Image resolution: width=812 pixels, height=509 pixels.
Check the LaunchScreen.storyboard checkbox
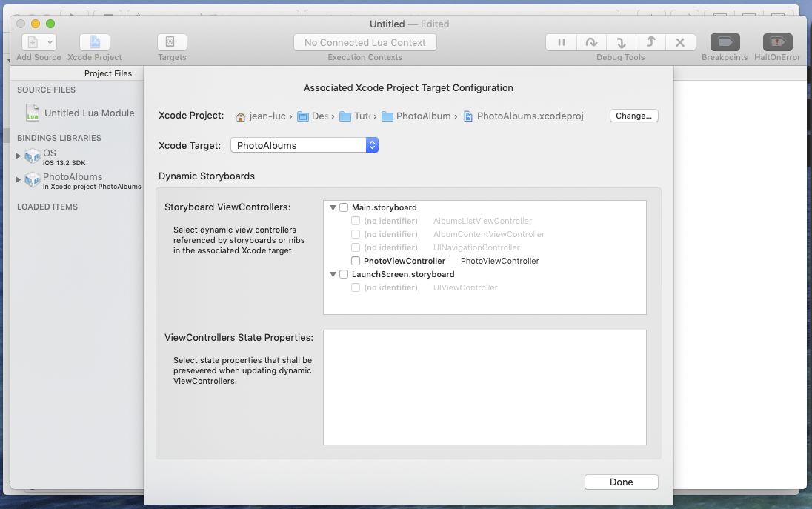point(344,274)
